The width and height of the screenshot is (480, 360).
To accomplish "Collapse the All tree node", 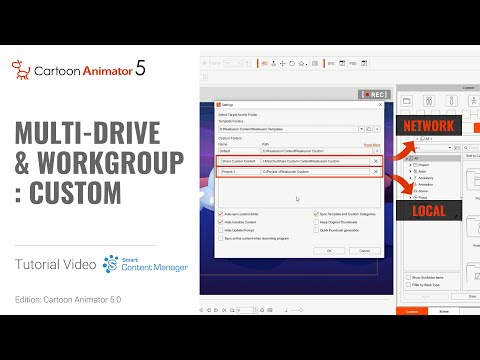I will (x=407, y=158).
